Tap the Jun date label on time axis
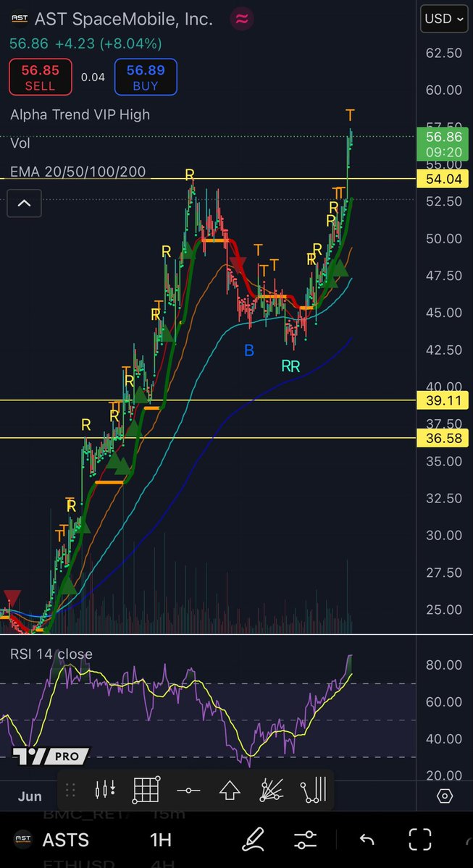473x868 pixels. [x=30, y=796]
